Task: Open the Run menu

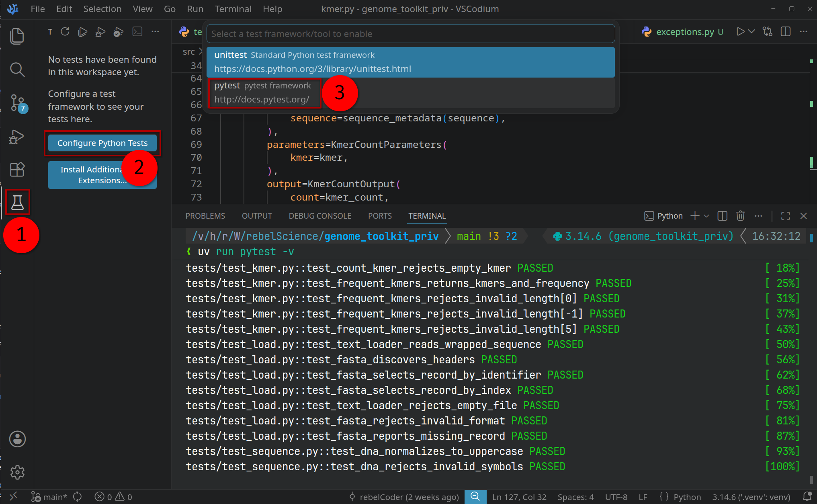Action: (195, 9)
